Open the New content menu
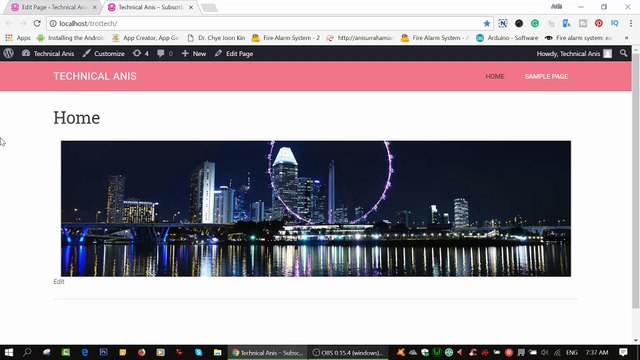This screenshot has height=360, width=640. (x=193, y=53)
